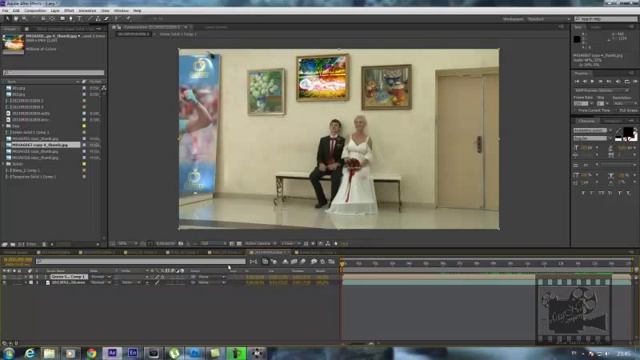Click the Windows Start button
Image resolution: width=640 pixels, height=360 pixels.
point(8,353)
